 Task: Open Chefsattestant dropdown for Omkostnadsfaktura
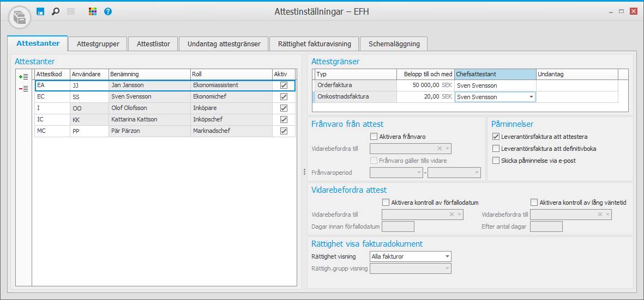(x=531, y=97)
